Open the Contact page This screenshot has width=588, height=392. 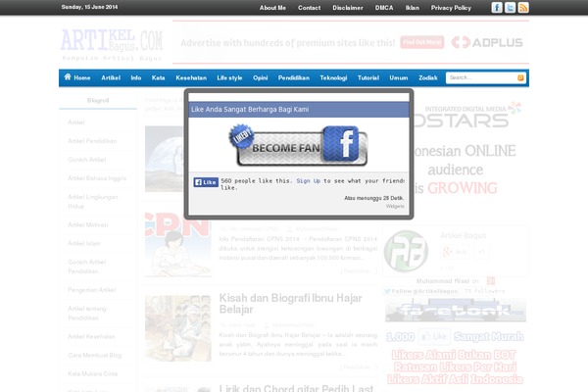pos(309,8)
